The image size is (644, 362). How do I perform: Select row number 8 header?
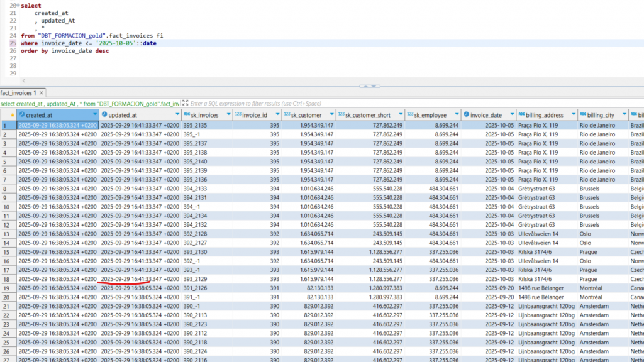[8, 189]
